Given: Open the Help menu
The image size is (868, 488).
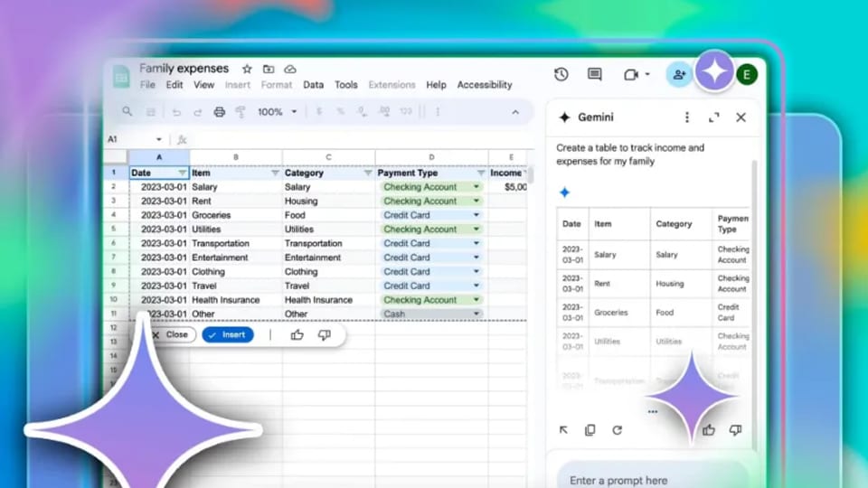Looking at the screenshot, I should click(436, 85).
